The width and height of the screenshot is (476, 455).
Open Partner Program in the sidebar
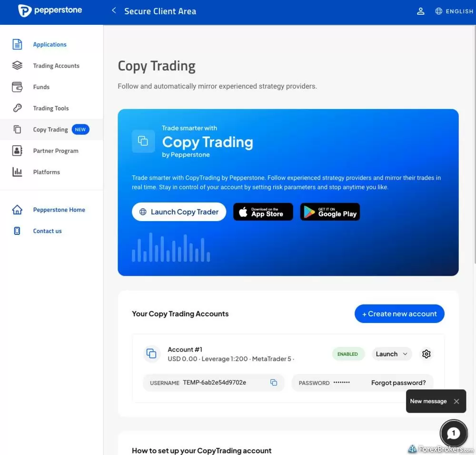(x=56, y=151)
